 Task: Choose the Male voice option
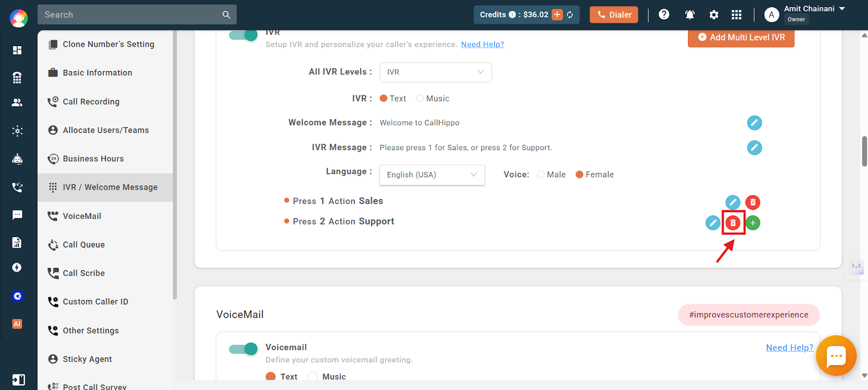541,174
